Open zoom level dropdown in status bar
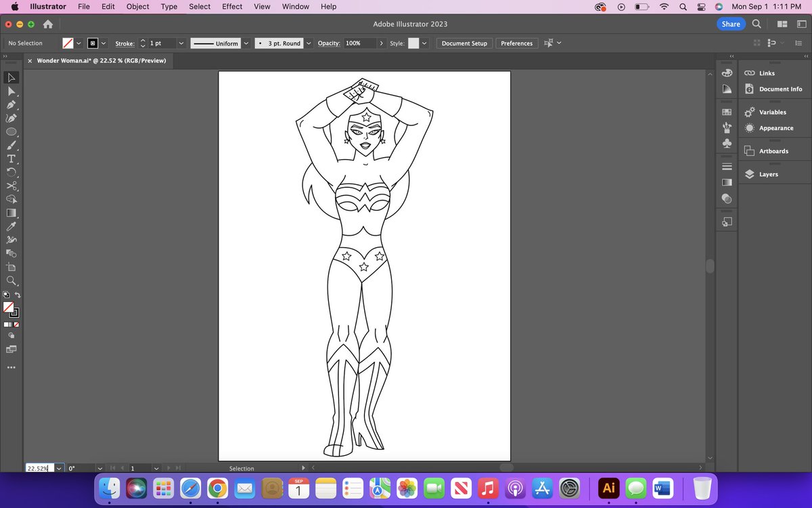The height and width of the screenshot is (508, 812). pos(59,468)
